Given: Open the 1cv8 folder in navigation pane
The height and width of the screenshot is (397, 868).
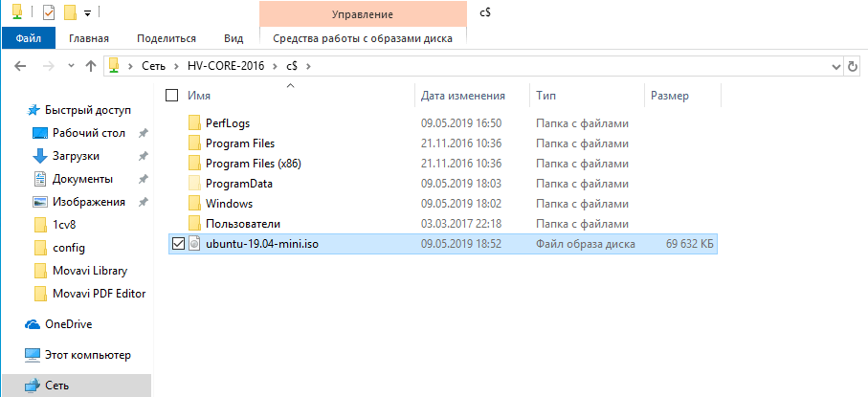Looking at the screenshot, I should click(x=65, y=225).
